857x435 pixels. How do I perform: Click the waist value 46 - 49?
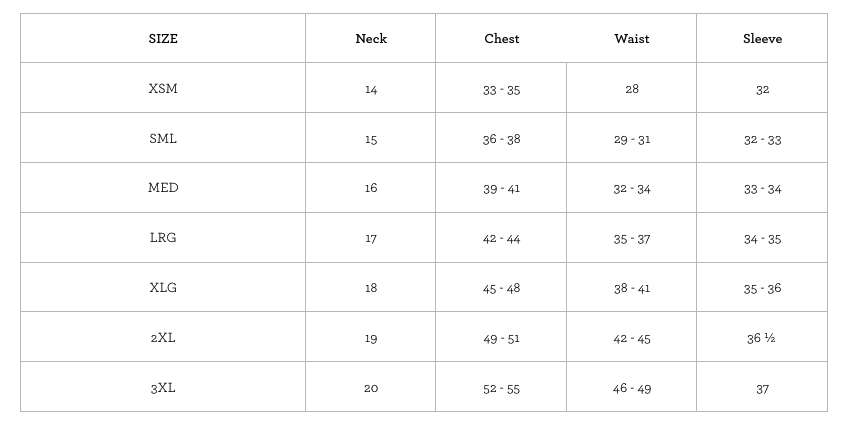coord(632,388)
